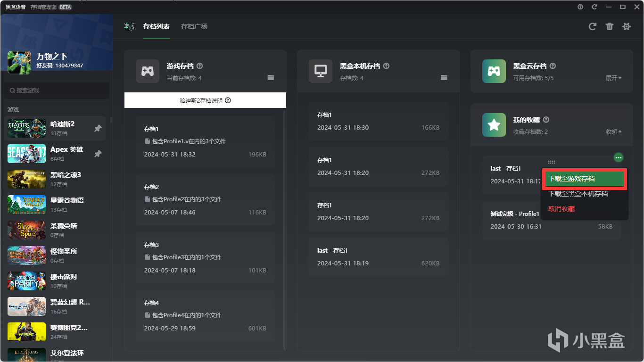Collapse 我的收藏 via 收起
Viewport: 644px width, 362px height.
coord(613,132)
